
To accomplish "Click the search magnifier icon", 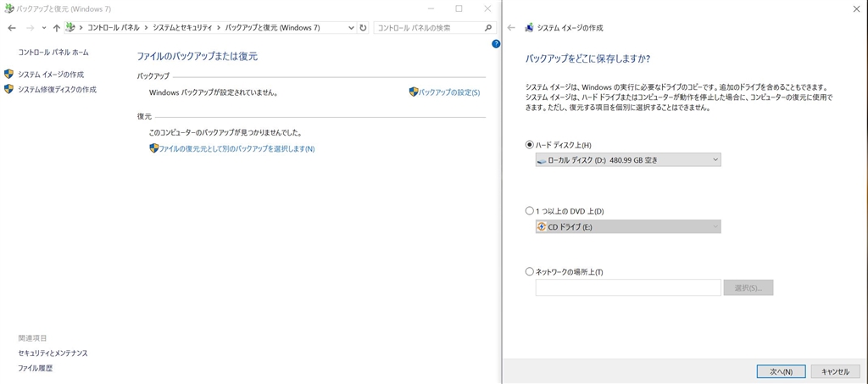I will [x=487, y=28].
